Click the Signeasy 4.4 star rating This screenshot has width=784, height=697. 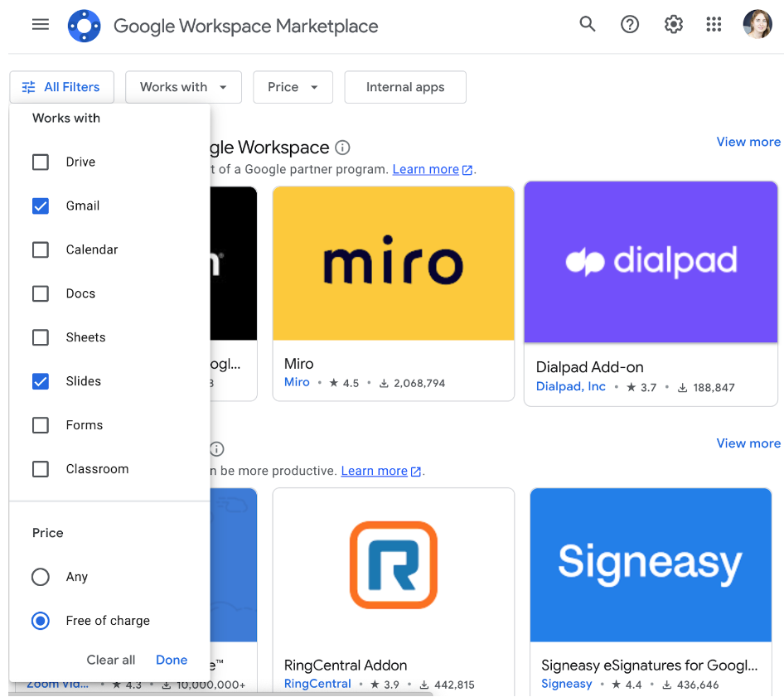(x=627, y=685)
